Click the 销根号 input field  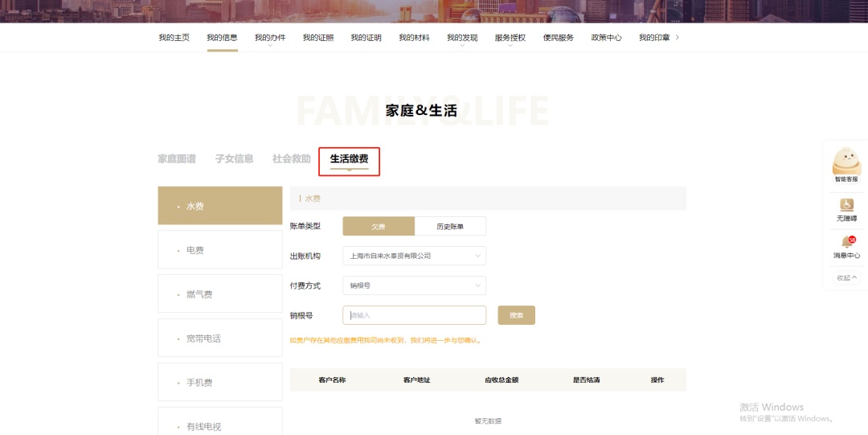coord(414,315)
